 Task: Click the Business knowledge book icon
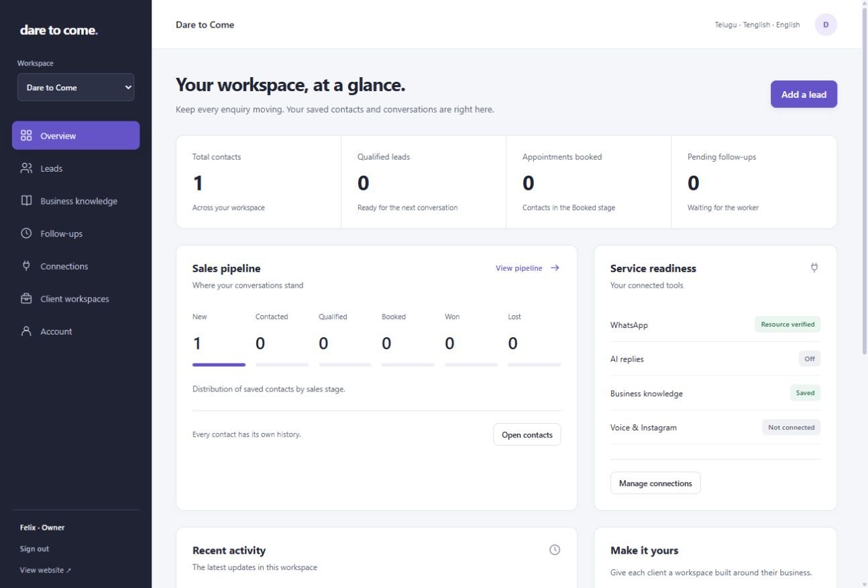point(26,200)
